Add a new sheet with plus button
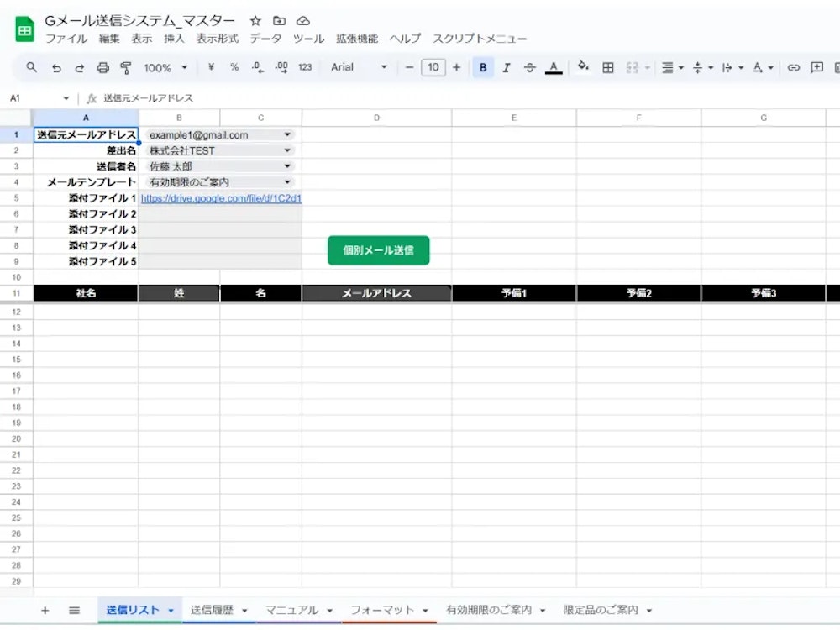The image size is (840, 630). tap(45, 610)
